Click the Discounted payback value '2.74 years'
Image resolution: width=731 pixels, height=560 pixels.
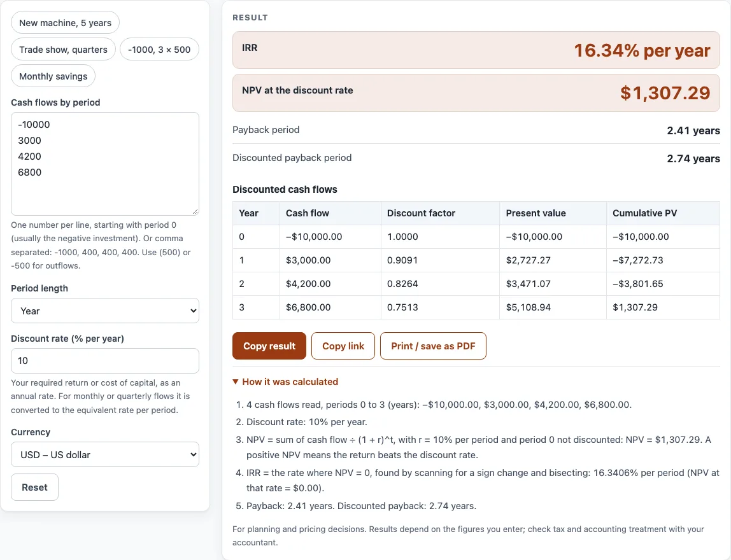click(x=693, y=158)
